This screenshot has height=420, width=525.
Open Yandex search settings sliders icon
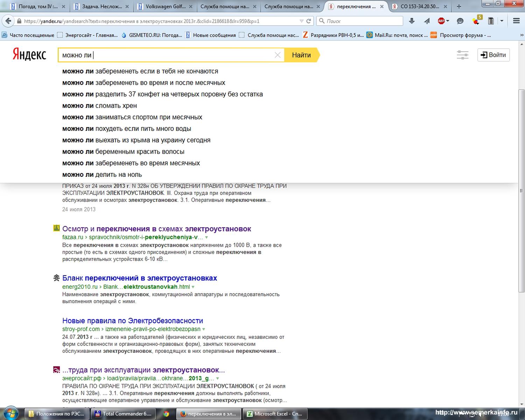click(462, 55)
